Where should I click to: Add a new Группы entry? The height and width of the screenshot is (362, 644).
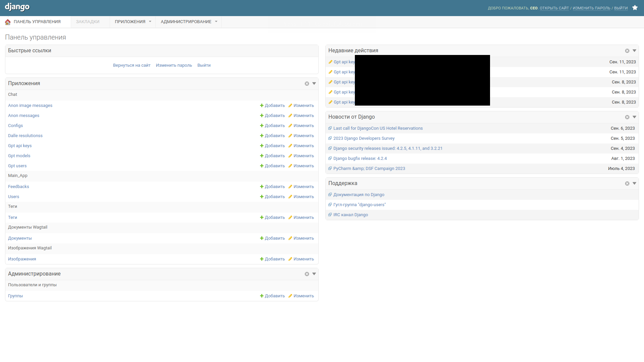pos(272,296)
